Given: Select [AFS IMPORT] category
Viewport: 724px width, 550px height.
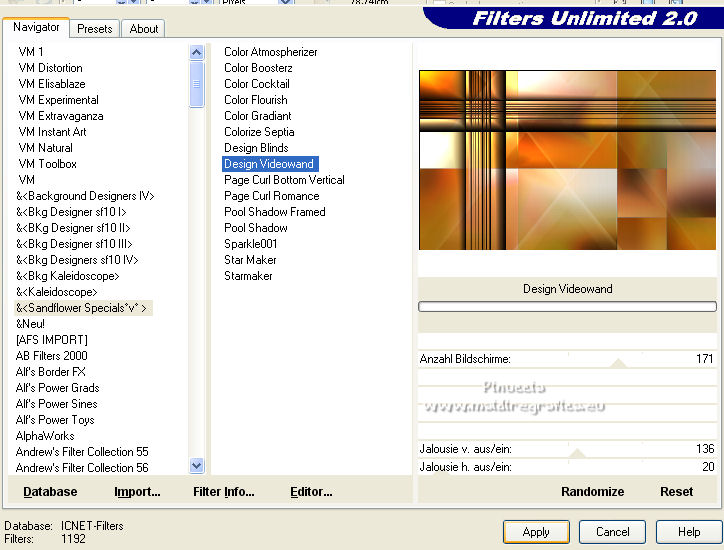Looking at the screenshot, I should pos(51,340).
